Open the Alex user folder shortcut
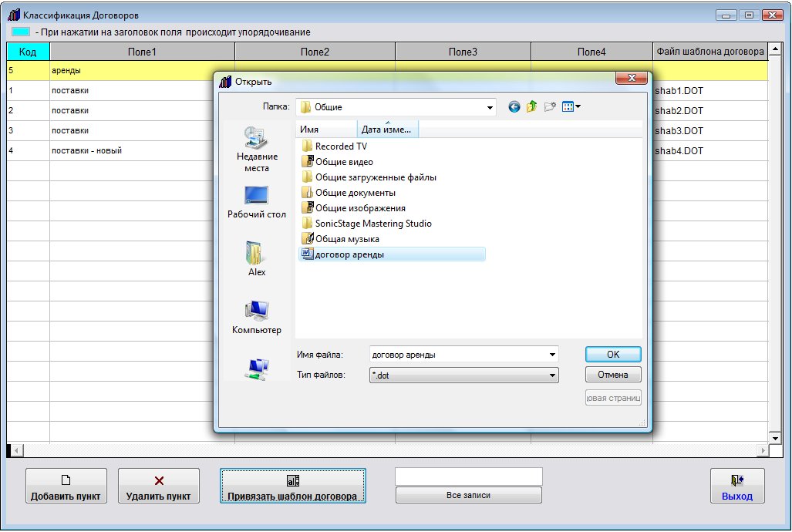The image size is (792, 532). (x=257, y=258)
